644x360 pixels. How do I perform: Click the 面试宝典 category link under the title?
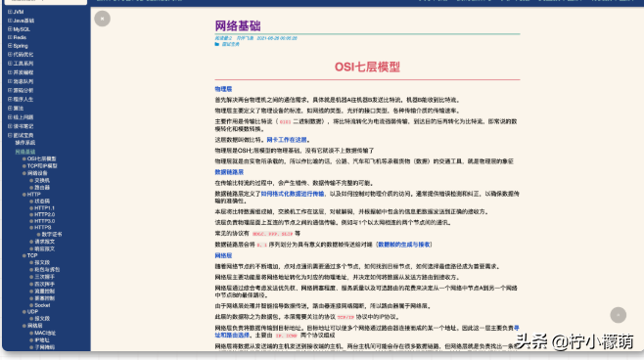230,44
